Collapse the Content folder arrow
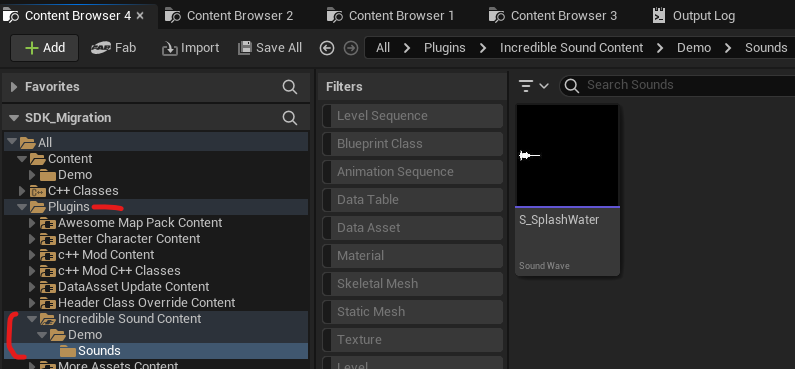Viewport: 795px width, 369px height. coord(22,159)
